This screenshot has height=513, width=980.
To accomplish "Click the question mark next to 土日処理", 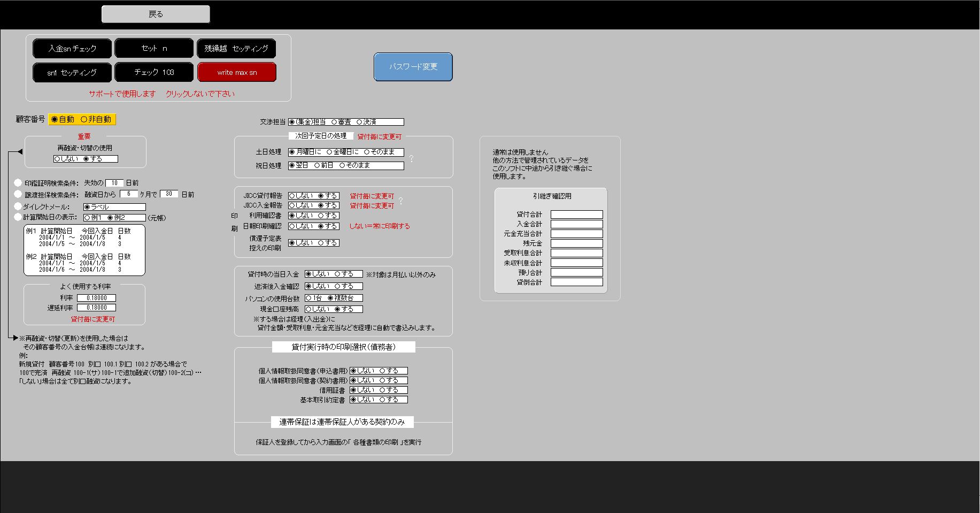I will [x=411, y=159].
